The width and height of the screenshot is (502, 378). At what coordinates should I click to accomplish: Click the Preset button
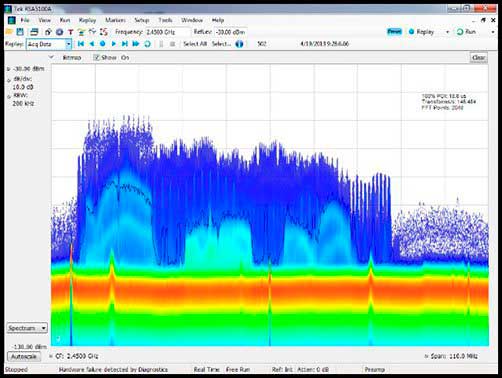pos(394,32)
